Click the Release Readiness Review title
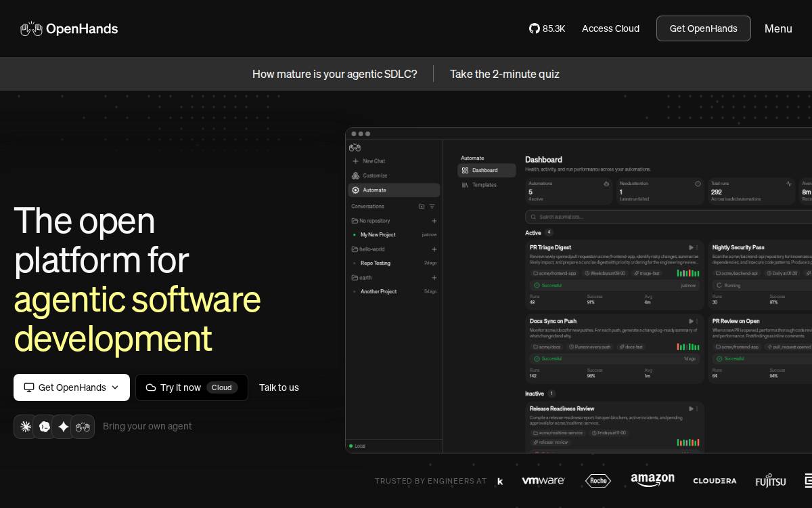 click(x=562, y=409)
